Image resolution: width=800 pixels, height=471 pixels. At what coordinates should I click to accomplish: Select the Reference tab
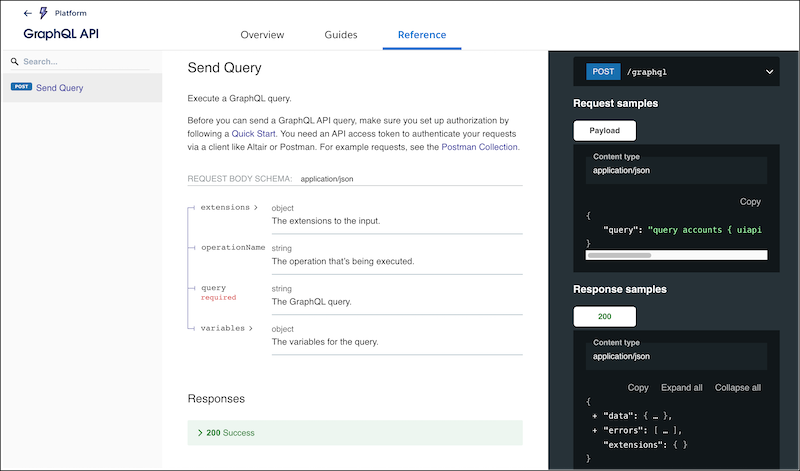[422, 35]
